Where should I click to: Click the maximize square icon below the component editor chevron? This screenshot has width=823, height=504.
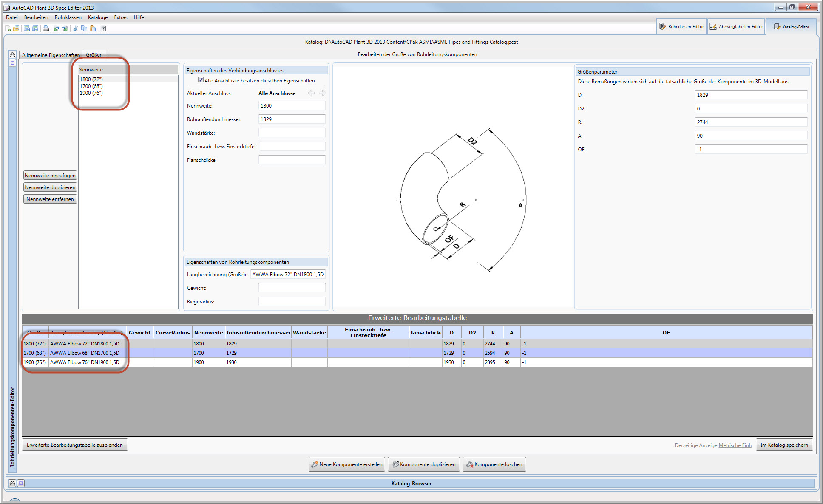tap(12, 63)
